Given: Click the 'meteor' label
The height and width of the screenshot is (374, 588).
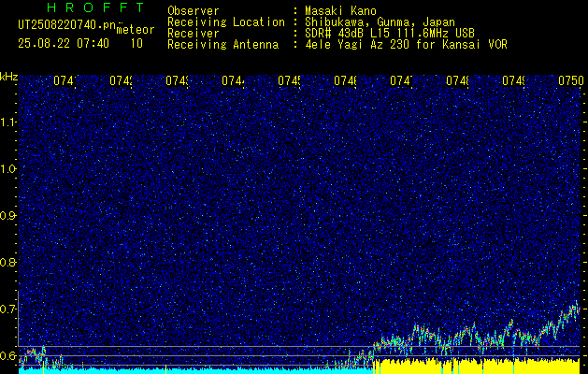Looking at the screenshot, I should click(135, 30).
